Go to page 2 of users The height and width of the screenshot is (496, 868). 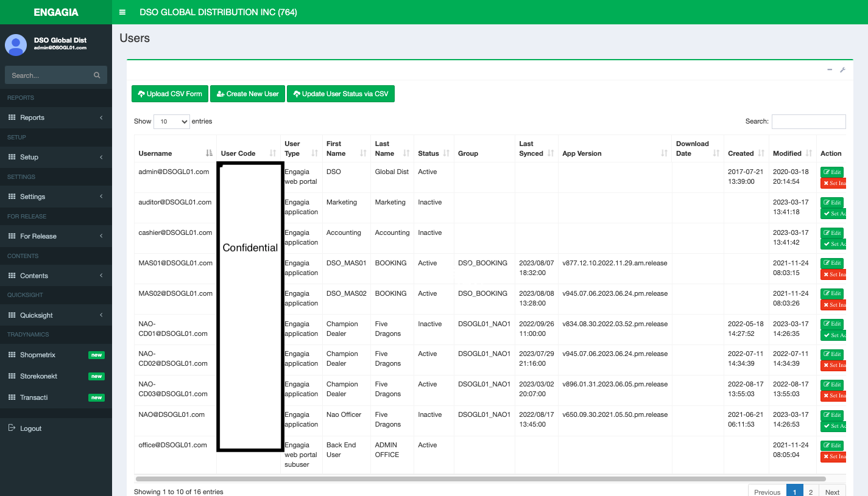811,492
